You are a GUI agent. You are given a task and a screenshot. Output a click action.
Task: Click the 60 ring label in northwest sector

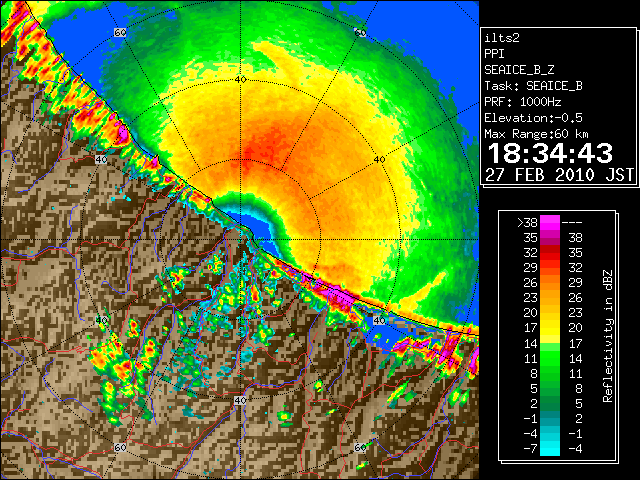point(120,32)
